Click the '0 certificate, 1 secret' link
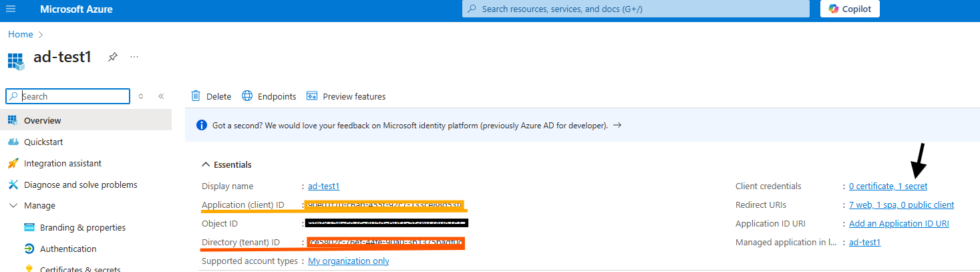This screenshot has width=980, height=272. [888, 186]
